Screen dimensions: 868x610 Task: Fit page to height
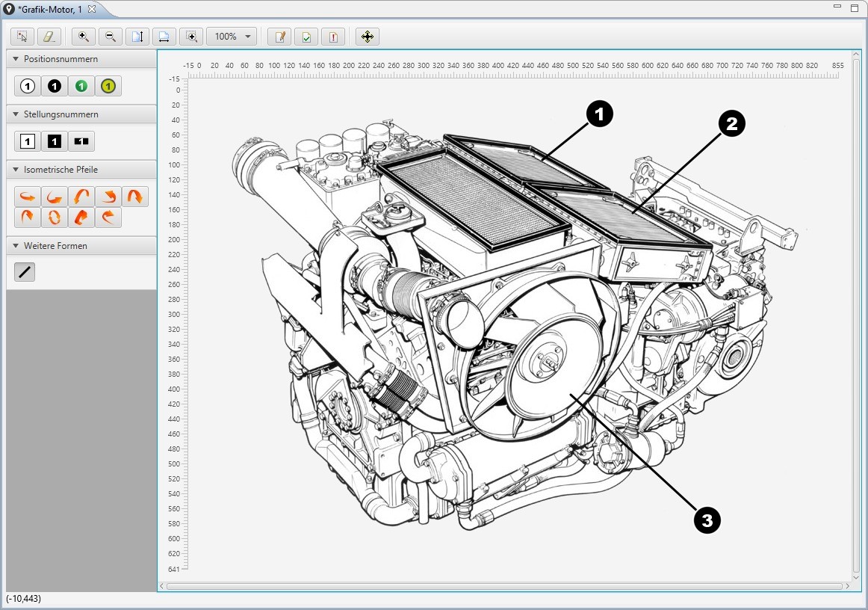coord(137,37)
